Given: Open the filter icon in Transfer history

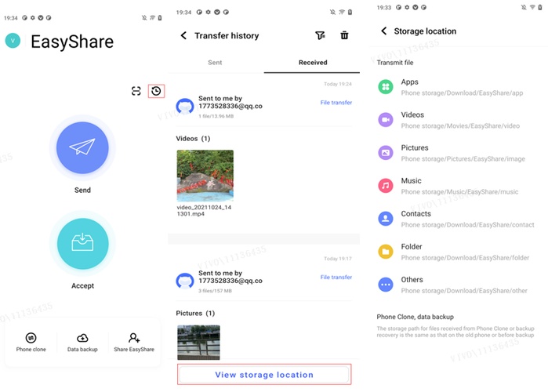Looking at the screenshot, I should (x=320, y=35).
